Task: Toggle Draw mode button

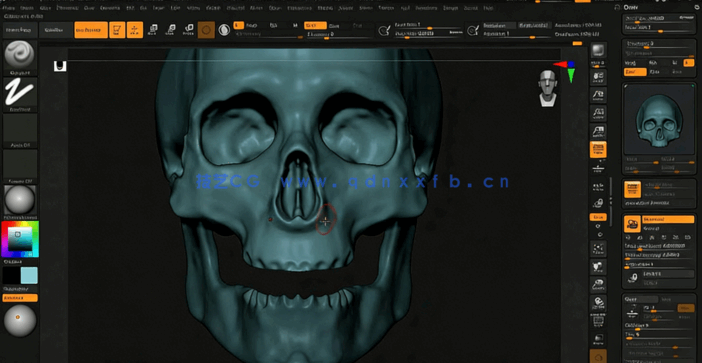Action: (x=135, y=30)
